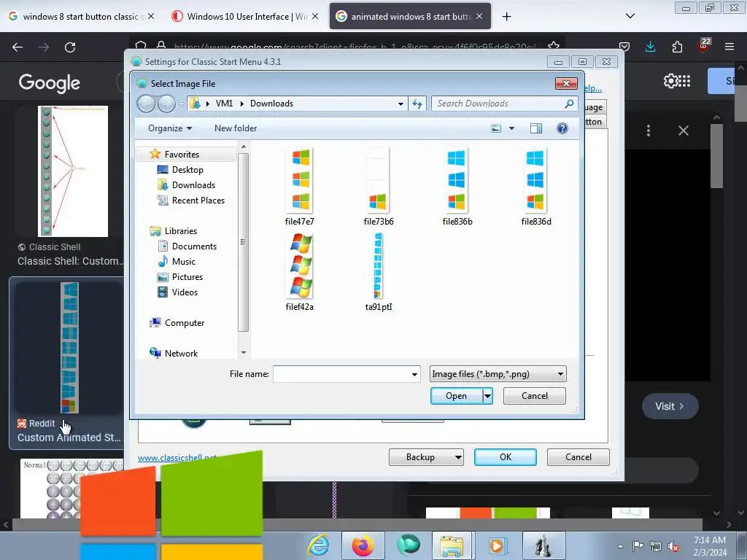Click Downloads in the address breadcrumb

pyautogui.click(x=271, y=104)
